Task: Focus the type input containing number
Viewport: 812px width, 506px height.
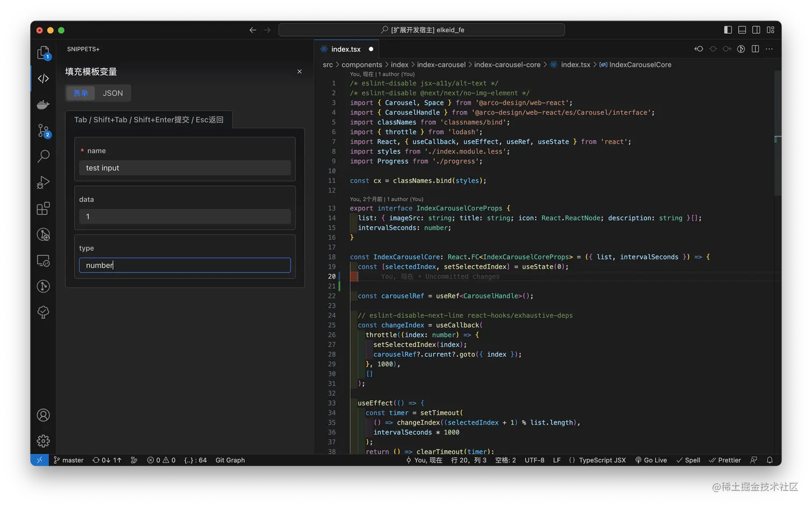Action: click(185, 265)
